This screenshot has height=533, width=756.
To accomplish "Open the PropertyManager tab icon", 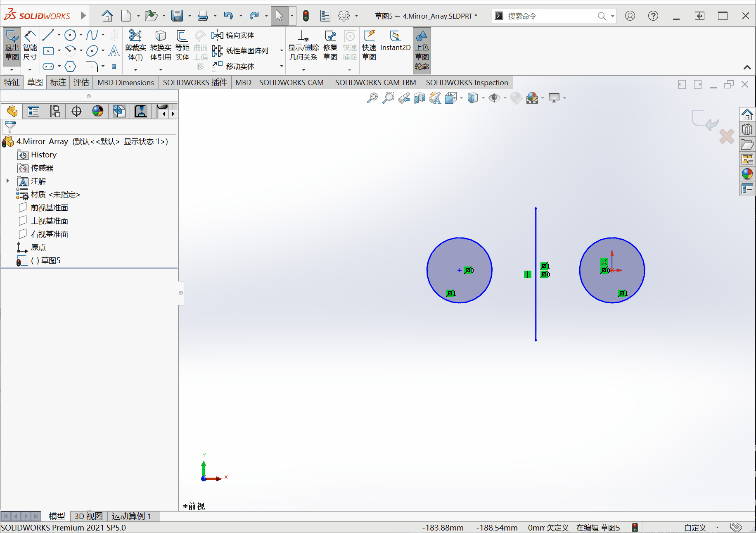I will (x=33, y=111).
